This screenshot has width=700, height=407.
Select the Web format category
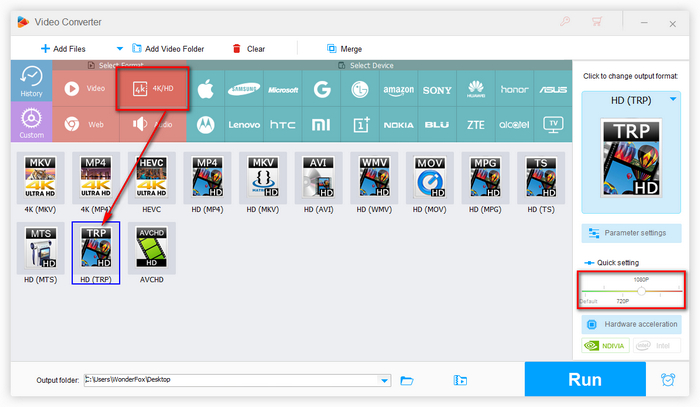[85, 124]
